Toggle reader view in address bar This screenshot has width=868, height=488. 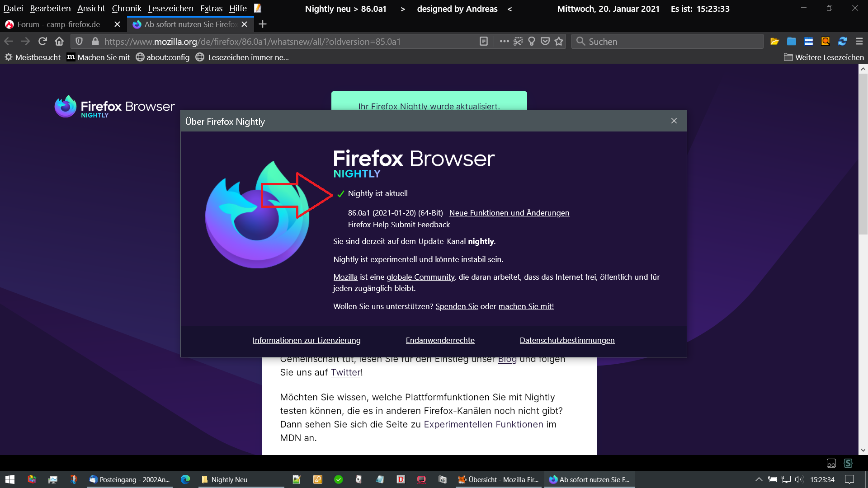tap(483, 41)
